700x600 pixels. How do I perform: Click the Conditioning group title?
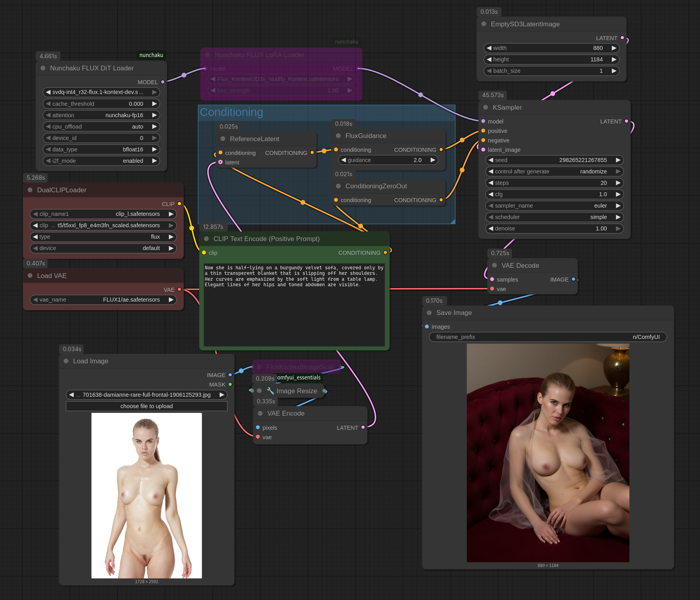(231, 112)
